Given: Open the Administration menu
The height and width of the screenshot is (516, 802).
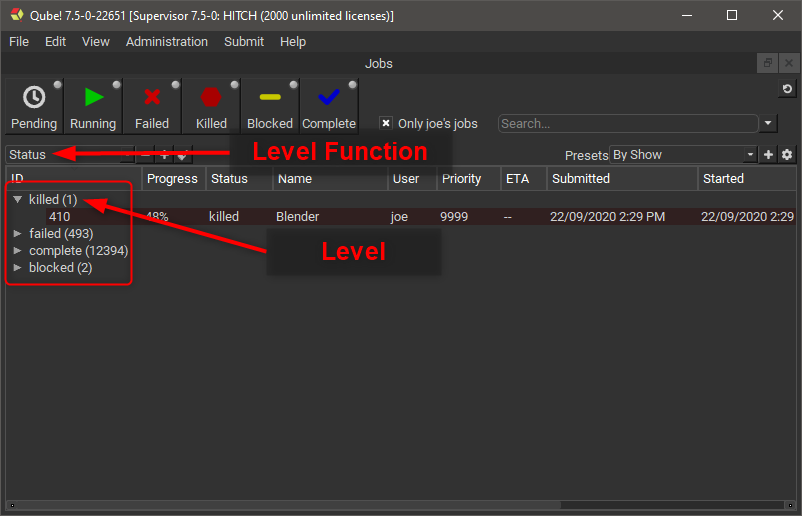Looking at the screenshot, I should tap(167, 42).
